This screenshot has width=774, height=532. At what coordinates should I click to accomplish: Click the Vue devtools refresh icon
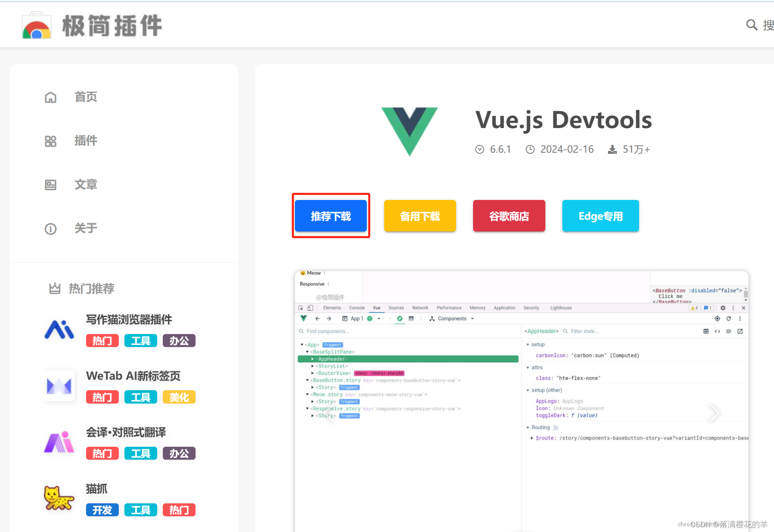729,319
